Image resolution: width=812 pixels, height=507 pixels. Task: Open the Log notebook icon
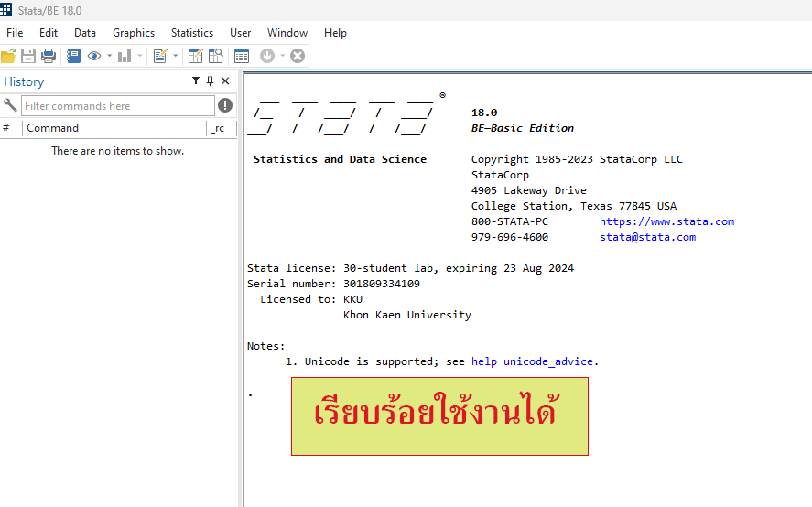(74, 56)
